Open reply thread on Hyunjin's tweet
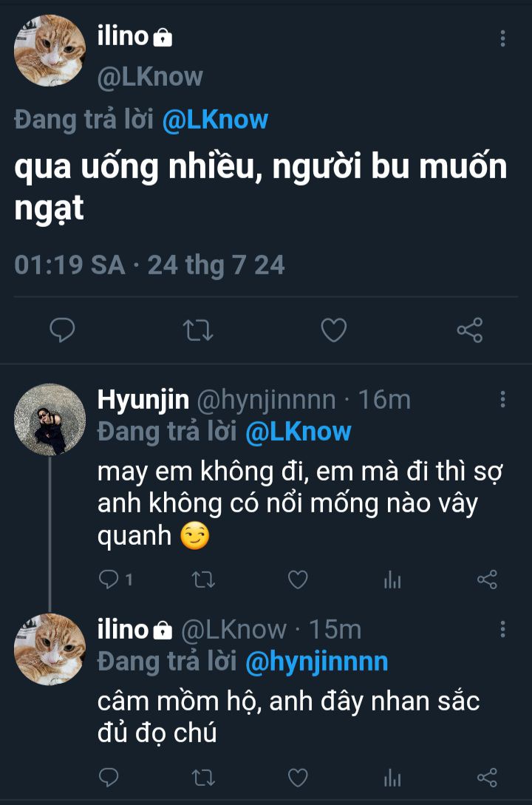 coord(109,580)
